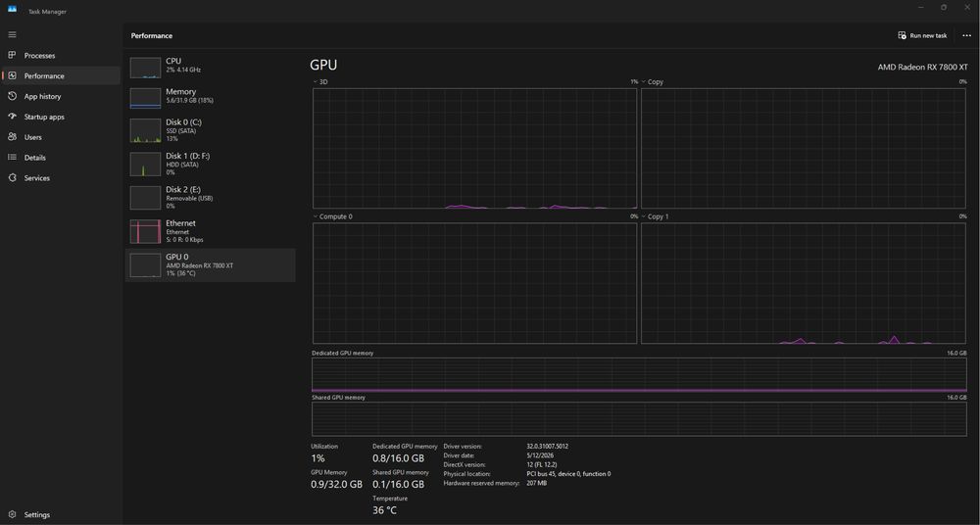Click the 207 MB hardware reserved value
This screenshot has height=525, width=980.
point(536,483)
